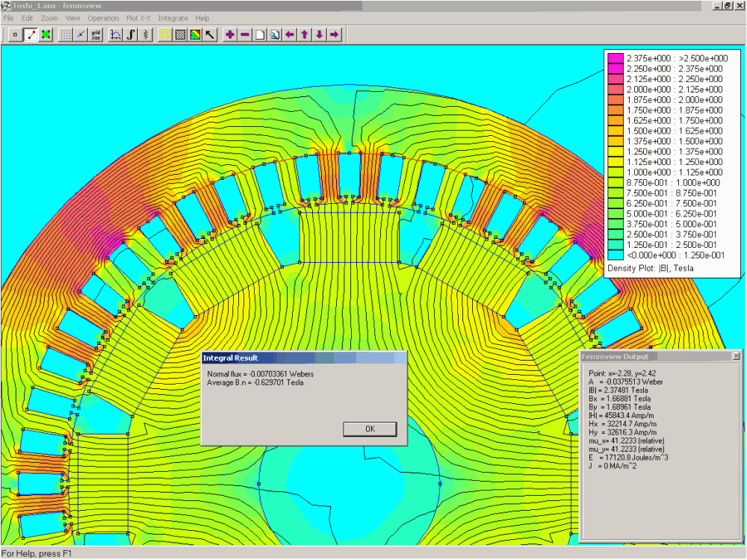
Task: Expand the Zoom menu
Action: pyautogui.click(x=49, y=18)
